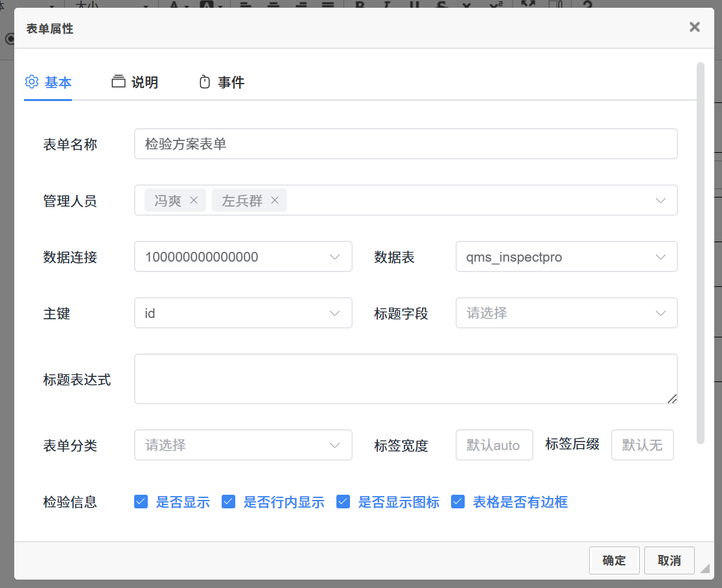Expand the 数据连接 dropdown

(x=243, y=257)
